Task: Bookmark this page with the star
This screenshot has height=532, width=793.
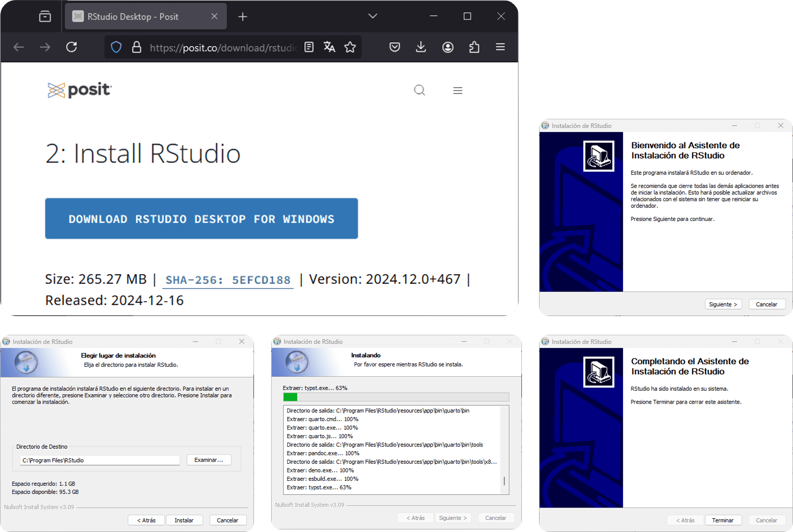Action: 350,47
